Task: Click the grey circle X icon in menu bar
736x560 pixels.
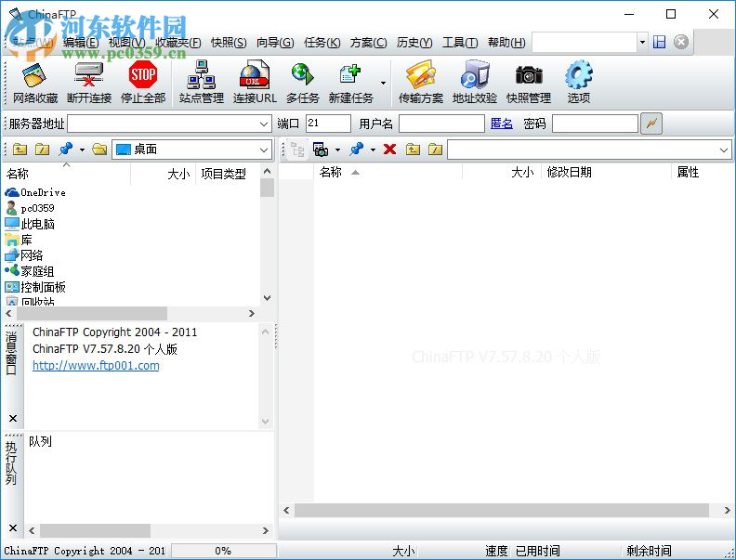Action: tap(681, 42)
